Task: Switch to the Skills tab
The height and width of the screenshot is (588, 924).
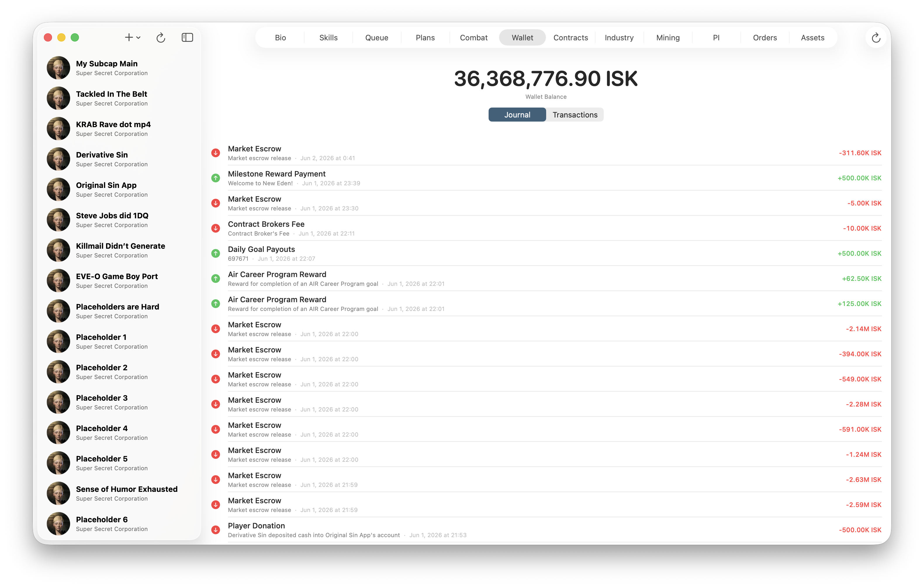Action: 328,38
